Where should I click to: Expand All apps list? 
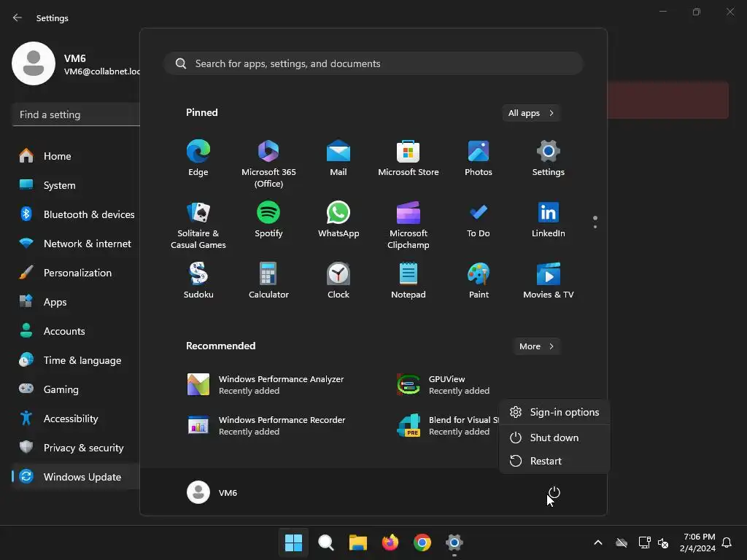pos(531,113)
